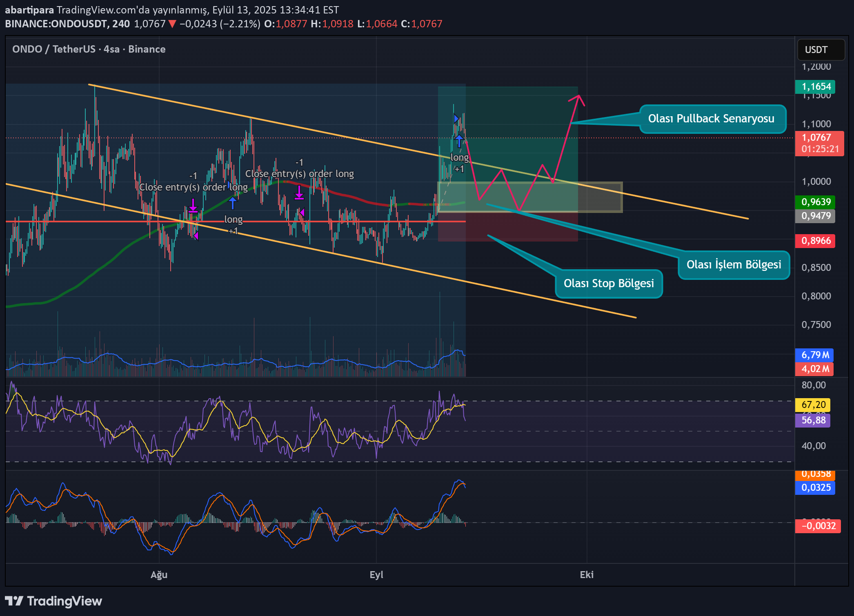Click the red down-triangle price change icon
This screenshot has height=616, width=854.
pyautogui.click(x=172, y=24)
